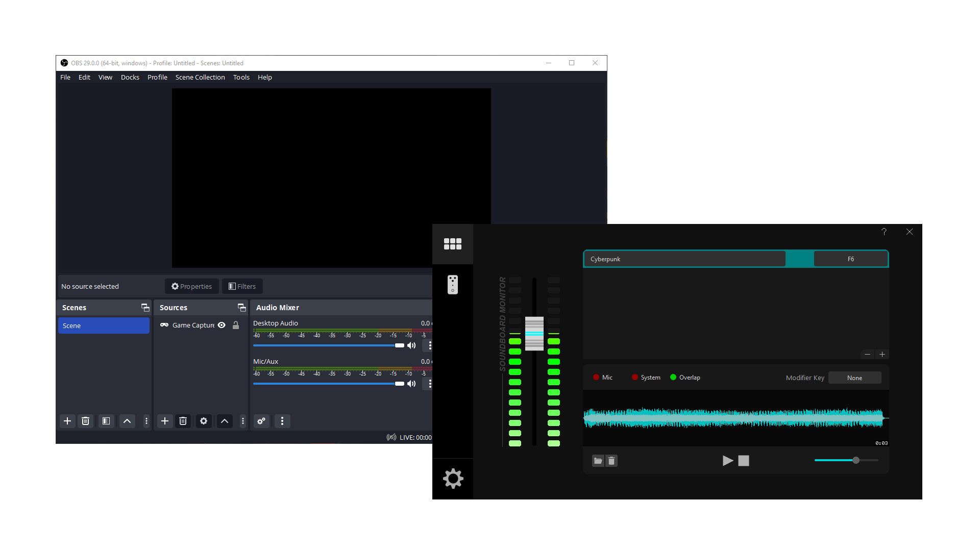Adjust the soundboard volume slider
Viewport: 980px width, 551px height.
point(855,460)
